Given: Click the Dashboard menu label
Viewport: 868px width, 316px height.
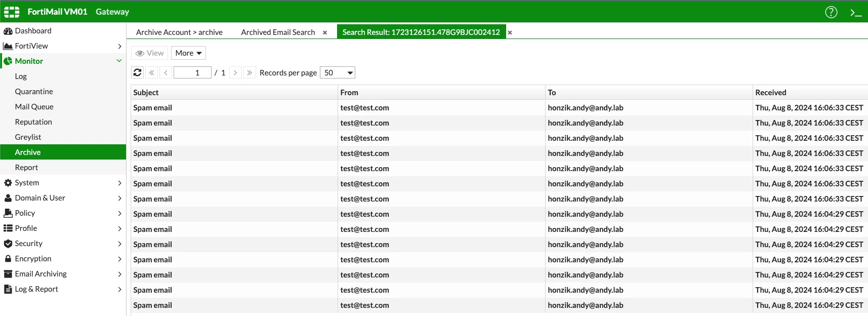Looking at the screenshot, I should point(33,31).
